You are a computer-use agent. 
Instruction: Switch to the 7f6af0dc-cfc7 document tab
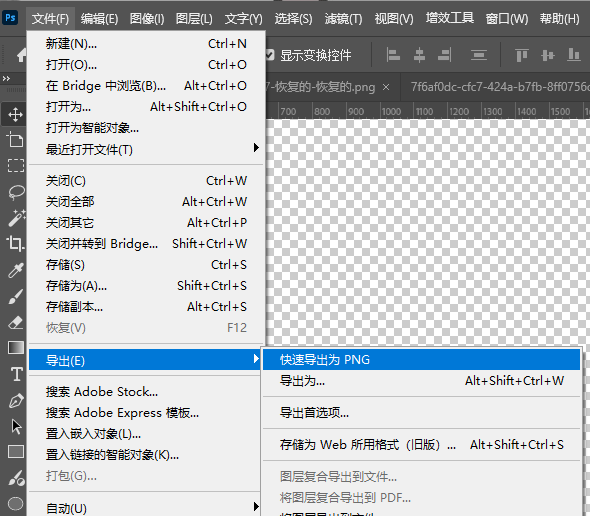497,87
